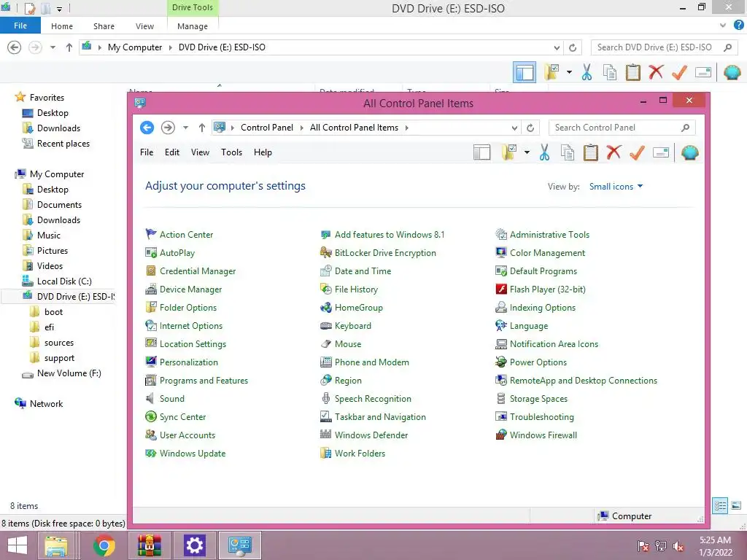Toggle the preview pane icon in Control Panel toolbar
The height and width of the screenshot is (560, 747).
tap(481, 152)
